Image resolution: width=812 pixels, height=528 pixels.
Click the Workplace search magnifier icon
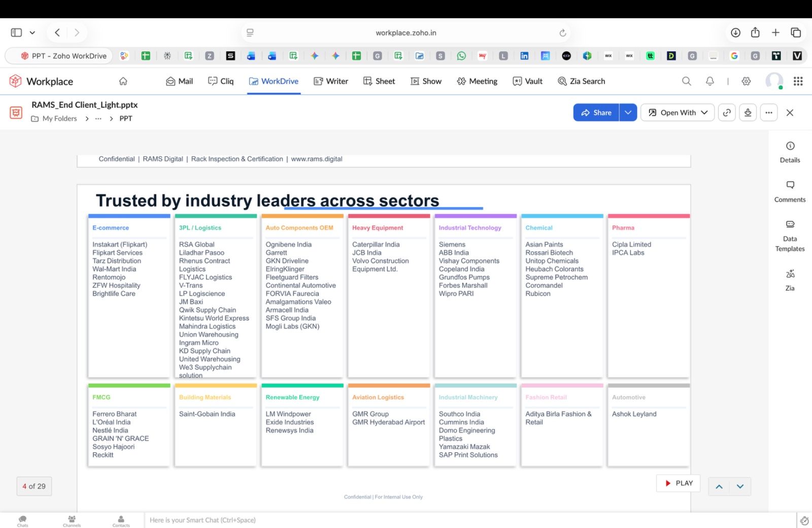687,81
